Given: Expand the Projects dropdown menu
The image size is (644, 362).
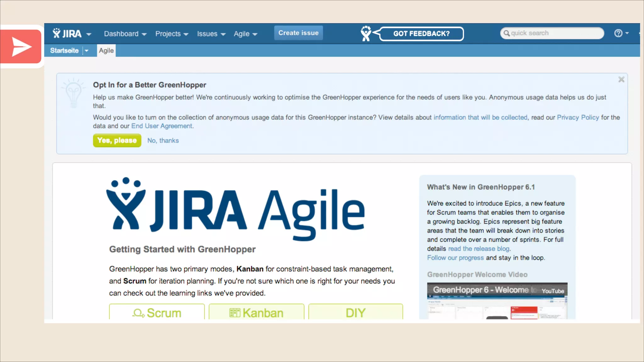Looking at the screenshot, I should [x=171, y=34].
